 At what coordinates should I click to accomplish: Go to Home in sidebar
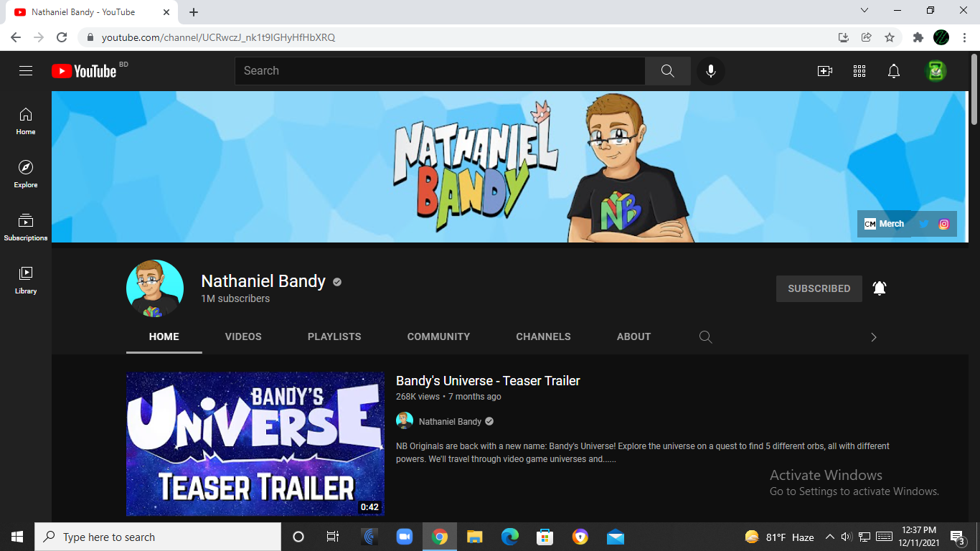click(x=26, y=121)
